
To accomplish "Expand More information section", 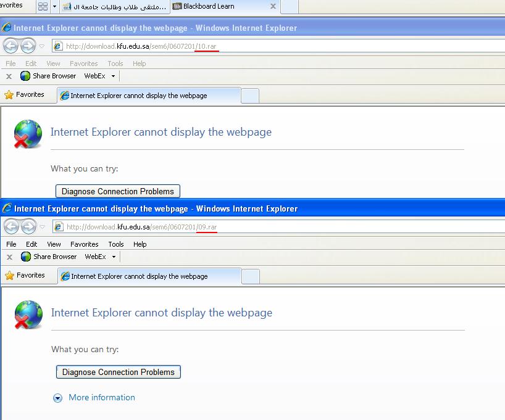I will coord(57,398).
